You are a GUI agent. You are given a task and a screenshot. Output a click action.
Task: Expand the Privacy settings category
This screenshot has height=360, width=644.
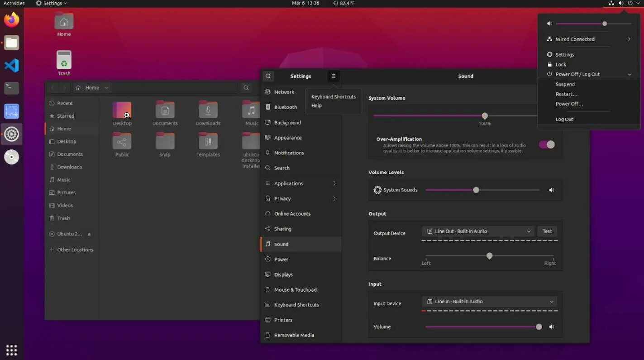click(301, 199)
